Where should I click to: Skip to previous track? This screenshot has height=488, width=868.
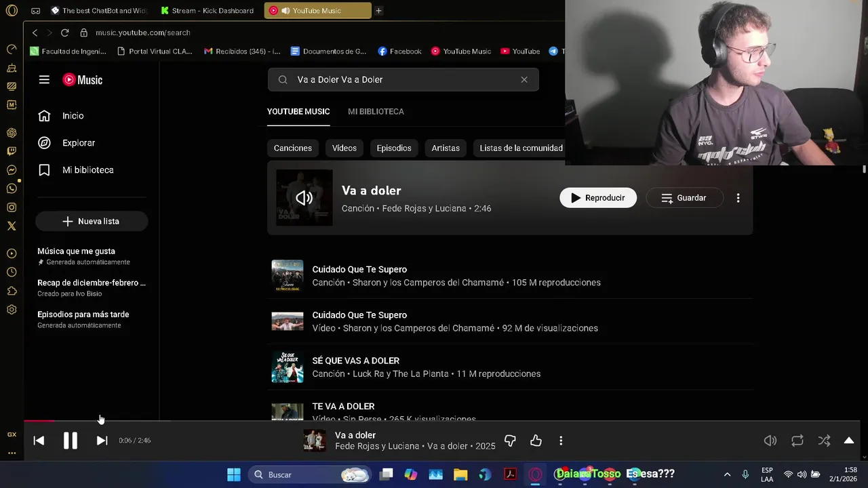click(x=39, y=441)
